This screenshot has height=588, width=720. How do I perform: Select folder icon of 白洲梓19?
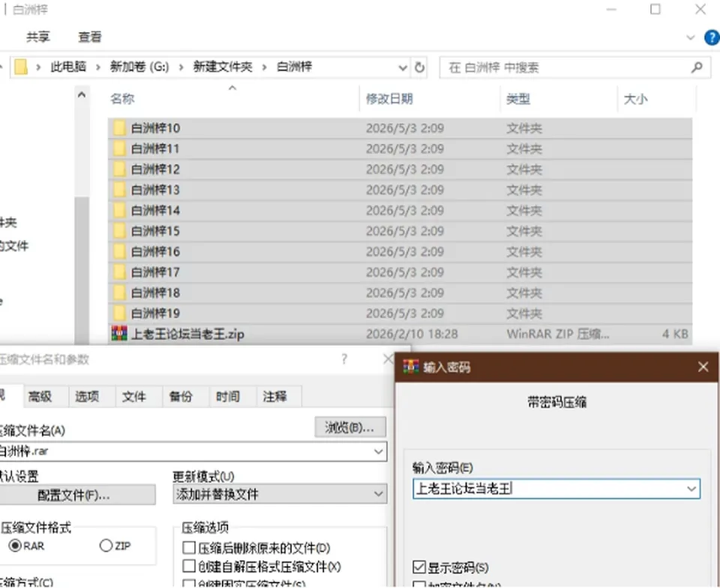point(119,313)
